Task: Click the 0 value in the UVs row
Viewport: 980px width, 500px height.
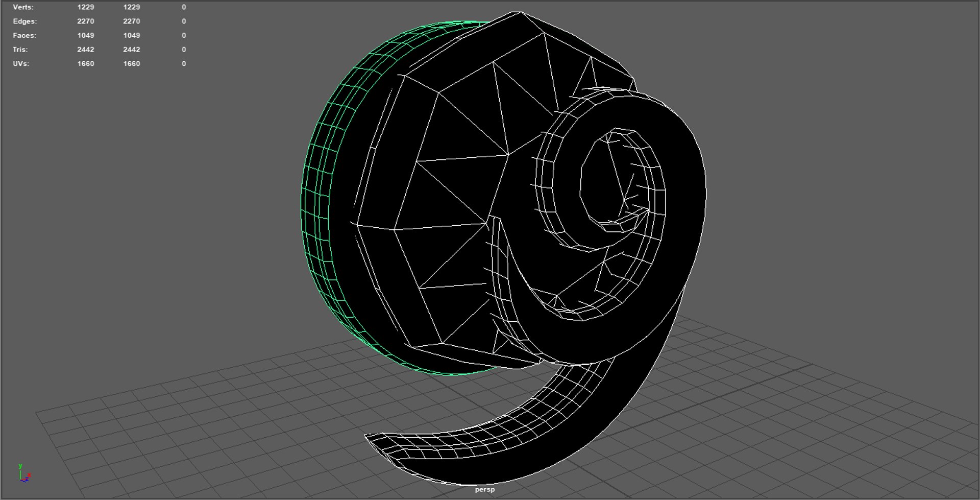Action: click(184, 64)
